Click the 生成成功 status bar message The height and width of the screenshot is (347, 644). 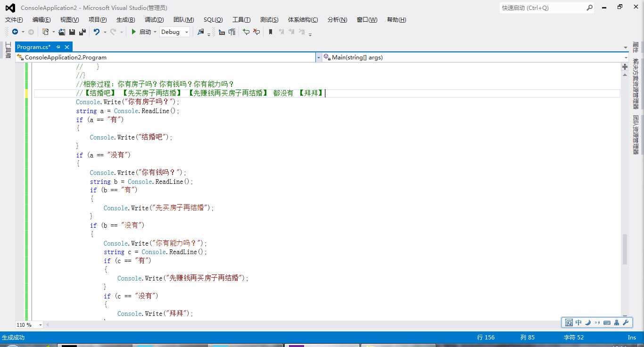click(13, 337)
